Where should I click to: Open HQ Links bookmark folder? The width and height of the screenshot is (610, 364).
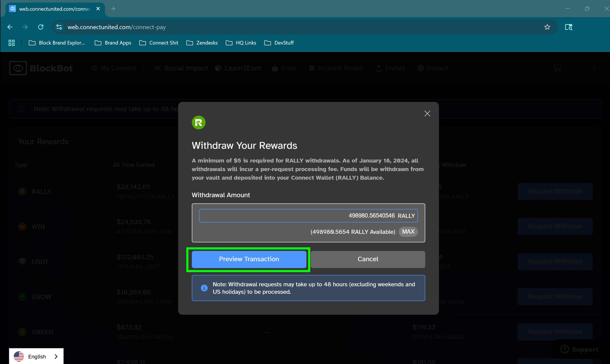pyautogui.click(x=241, y=43)
